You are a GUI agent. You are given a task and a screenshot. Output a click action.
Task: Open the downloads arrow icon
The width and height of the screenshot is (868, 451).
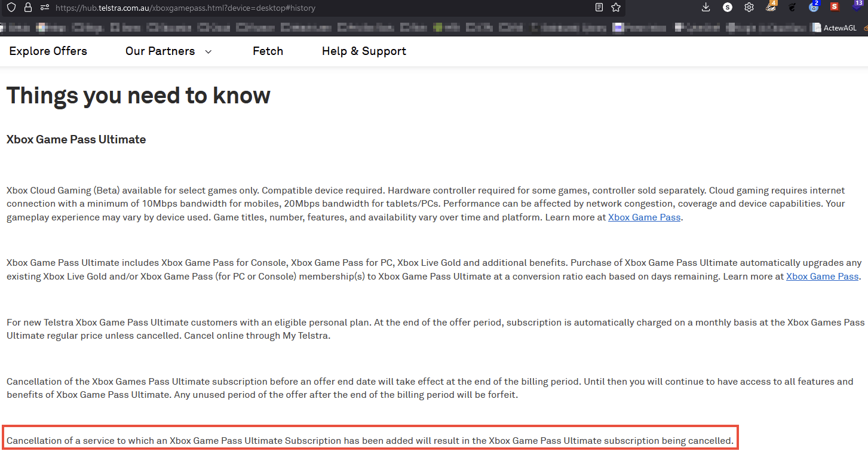point(706,7)
